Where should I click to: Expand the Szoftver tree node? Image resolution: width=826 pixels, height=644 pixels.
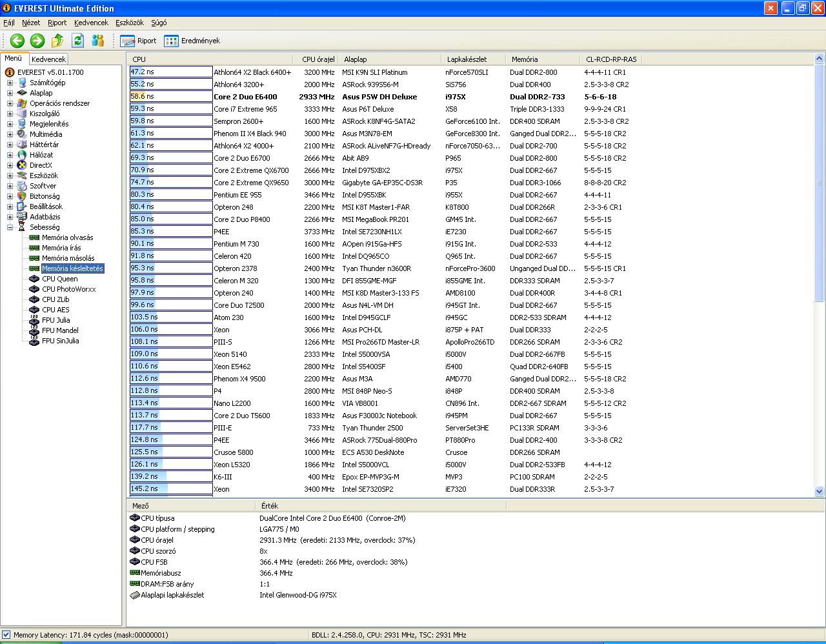[x=10, y=186]
